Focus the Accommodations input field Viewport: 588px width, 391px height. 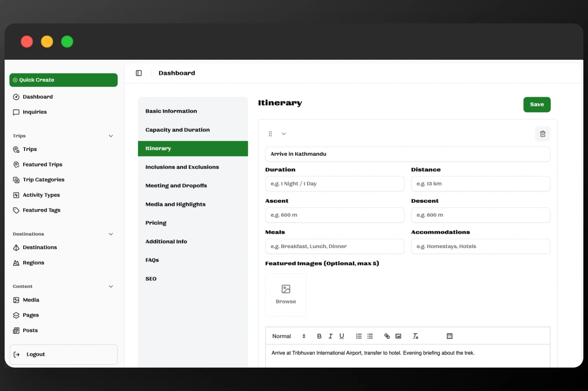click(480, 247)
